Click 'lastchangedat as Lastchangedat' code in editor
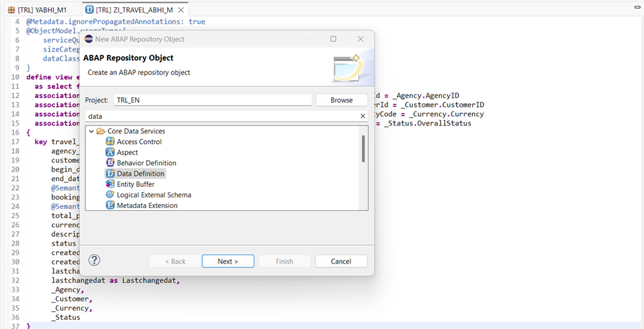 click(x=114, y=281)
